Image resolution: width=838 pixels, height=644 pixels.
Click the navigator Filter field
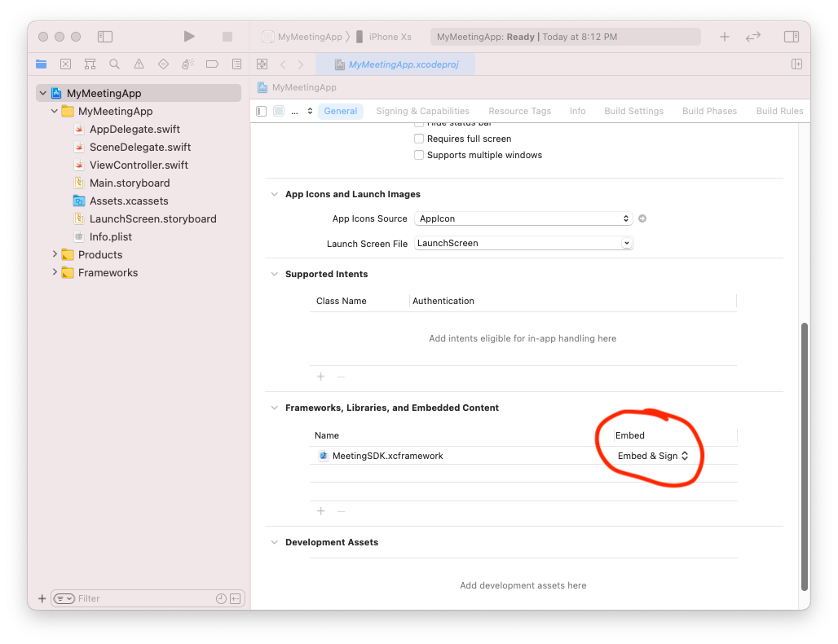148,598
